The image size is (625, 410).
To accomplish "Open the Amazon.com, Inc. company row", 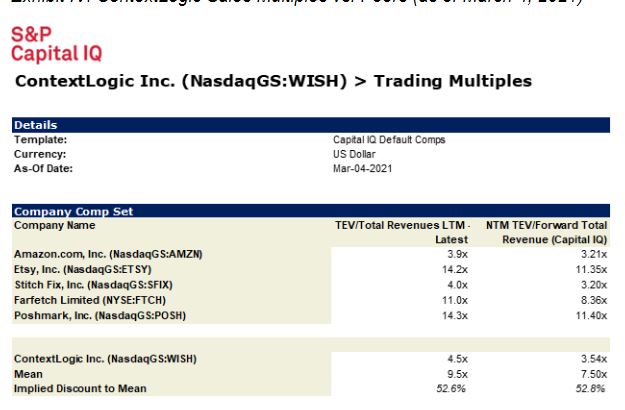I will coord(108,254).
